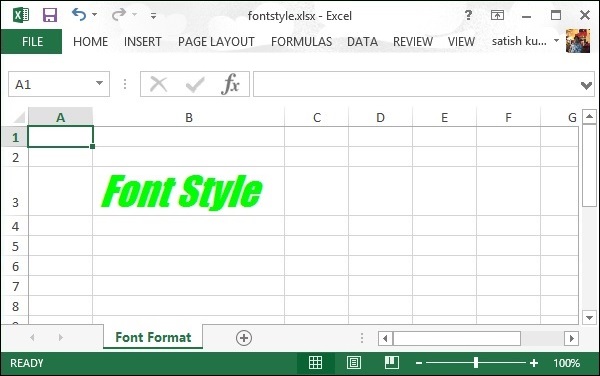Click the horizontal scrollbar right arrow

pos(571,339)
